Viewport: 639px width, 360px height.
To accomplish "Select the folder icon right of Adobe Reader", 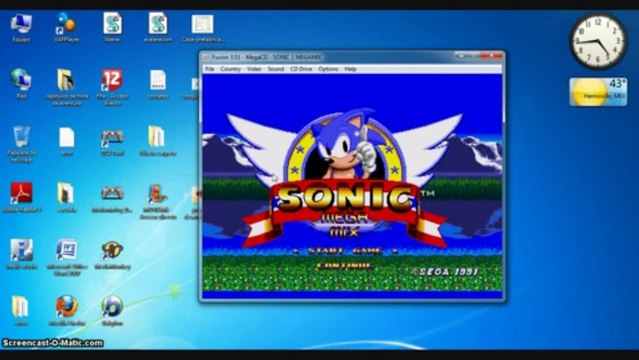I will (x=66, y=197).
